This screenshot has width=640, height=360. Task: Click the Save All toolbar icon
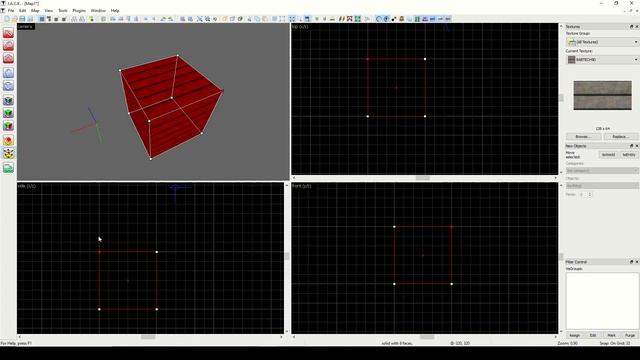[x=30, y=19]
